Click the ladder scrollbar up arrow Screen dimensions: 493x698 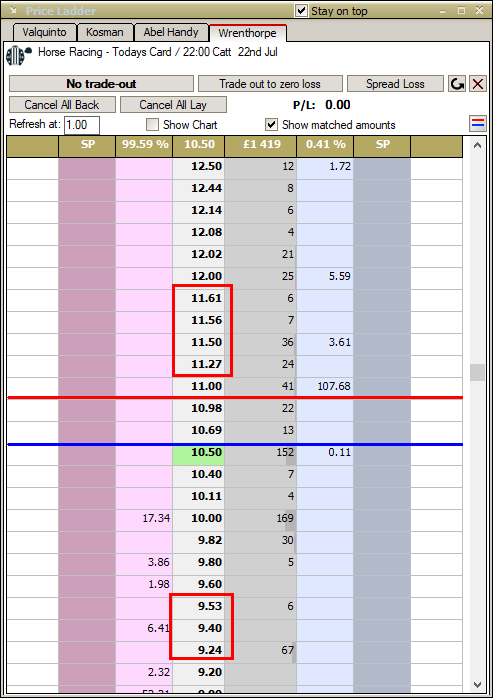[x=477, y=146]
